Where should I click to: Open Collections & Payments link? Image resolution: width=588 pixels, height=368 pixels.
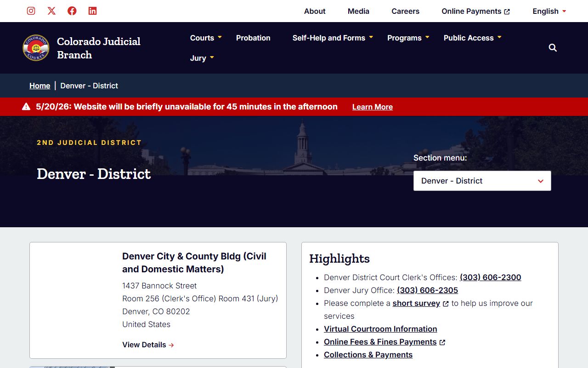tap(368, 355)
